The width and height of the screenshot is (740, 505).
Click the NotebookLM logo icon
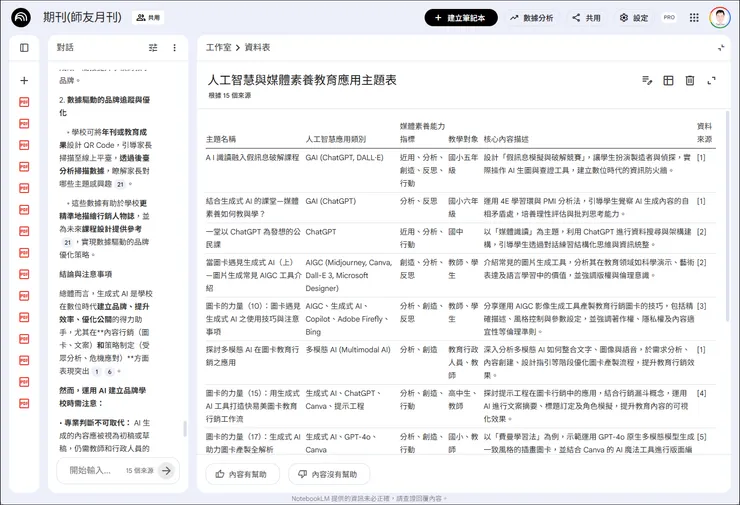coord(21,17)
